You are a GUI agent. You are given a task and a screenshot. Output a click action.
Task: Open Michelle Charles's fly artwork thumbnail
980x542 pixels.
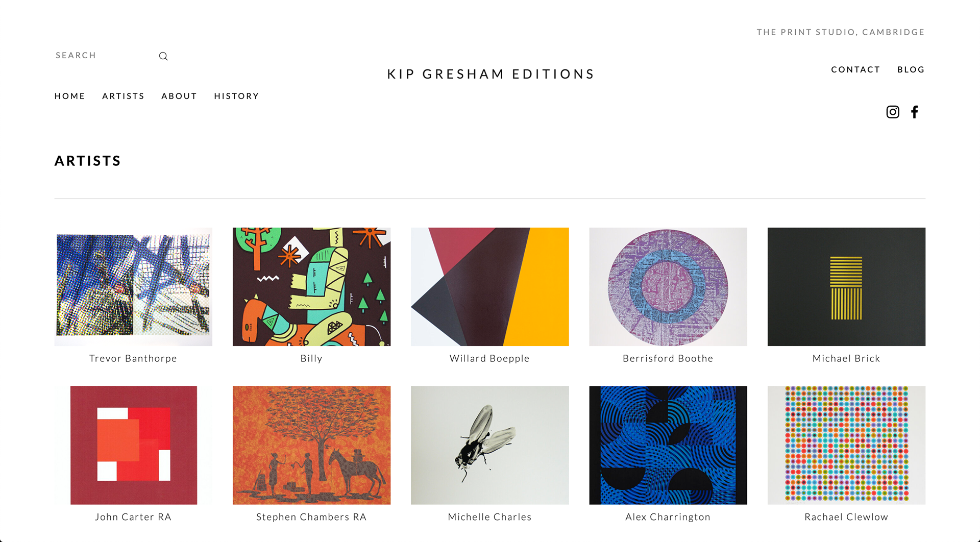coord(489,445)
